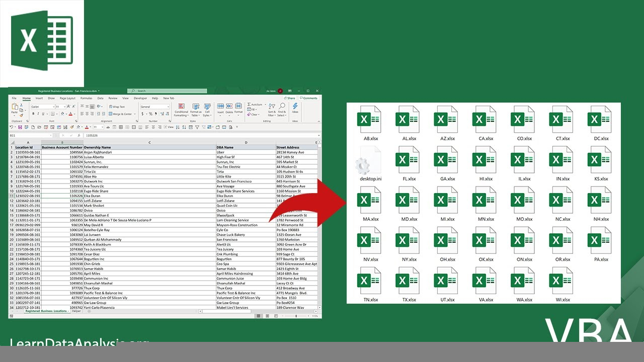Switch to Page Break Preview in status bar
Screen dimensions: 644x362
point(276,316)
